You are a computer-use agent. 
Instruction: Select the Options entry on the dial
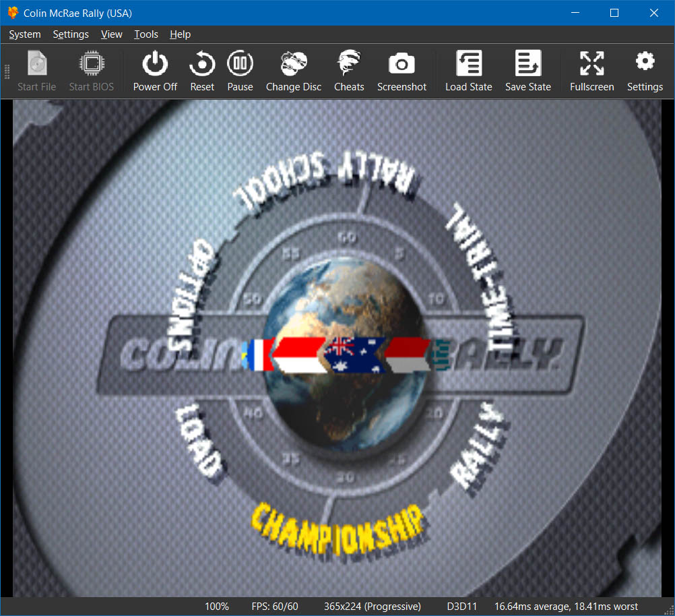(189, 295)
